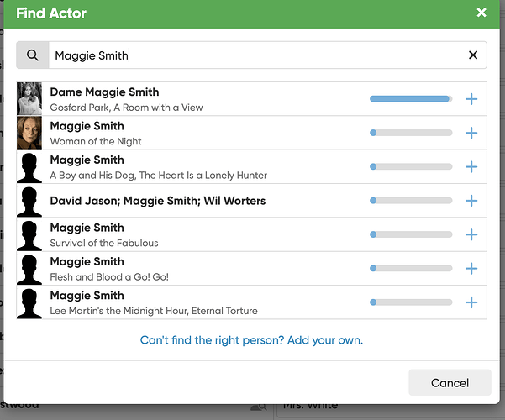Open 'Can't find the right person? Add your own' link

(x=251, y=340)
